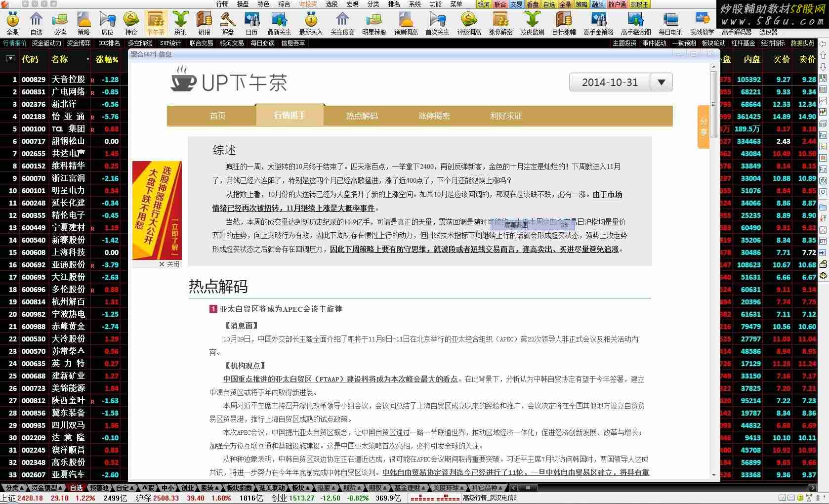Open the 操盘 menu

tap(243, 4)
